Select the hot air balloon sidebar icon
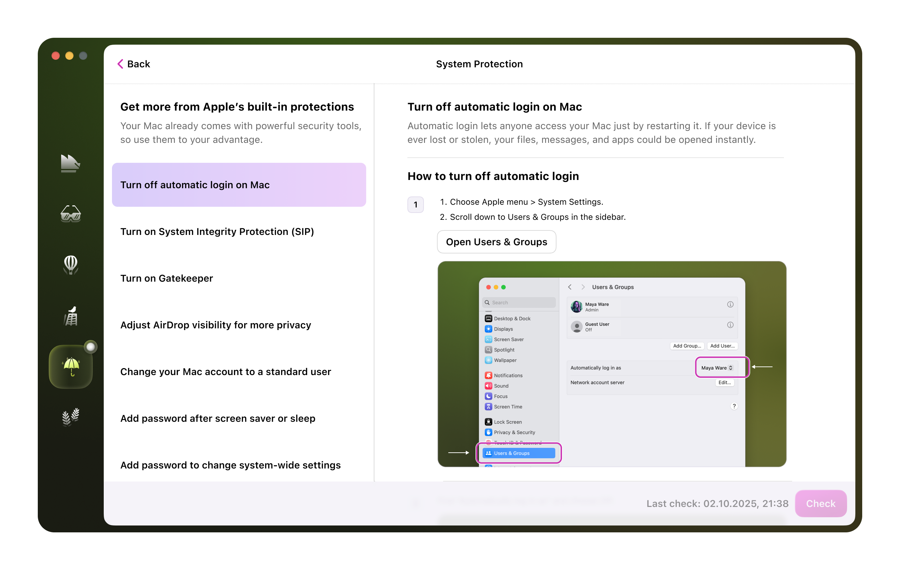 (70, 265)
